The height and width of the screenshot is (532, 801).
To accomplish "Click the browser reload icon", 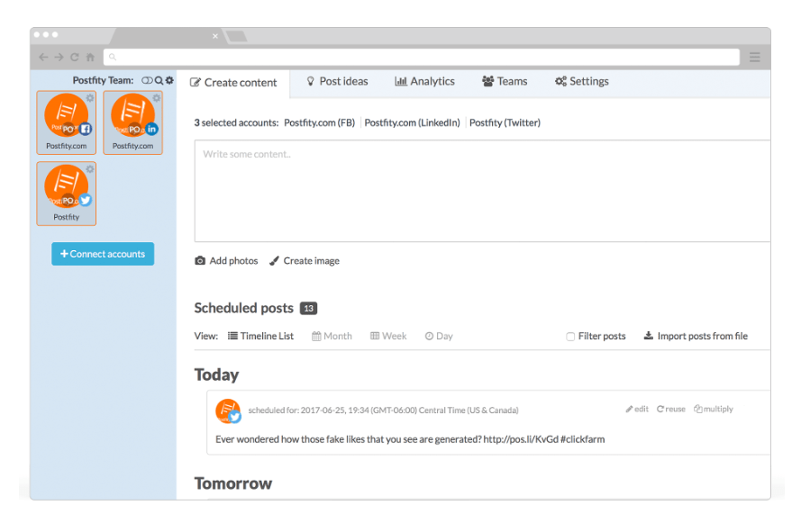I will click(x=75, y=57).
